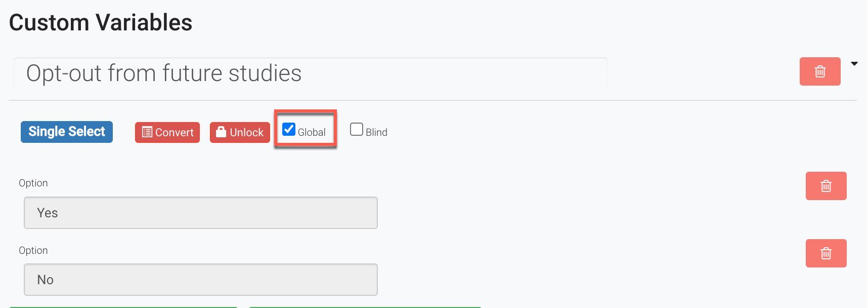The image size is (868, 308).
Task: Click the padlock icon on Unlock button
Action: pyautogui.click(x=221, y=132)
